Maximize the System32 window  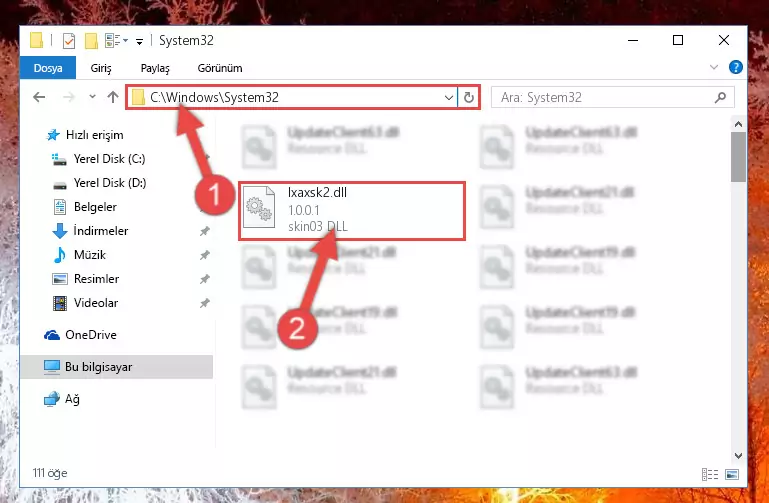click(x=678, y=40)
